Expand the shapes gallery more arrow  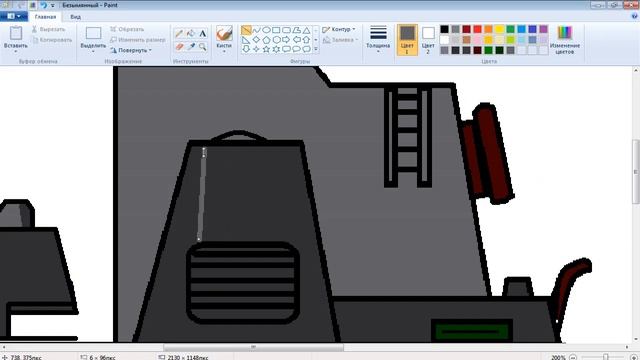316,49
